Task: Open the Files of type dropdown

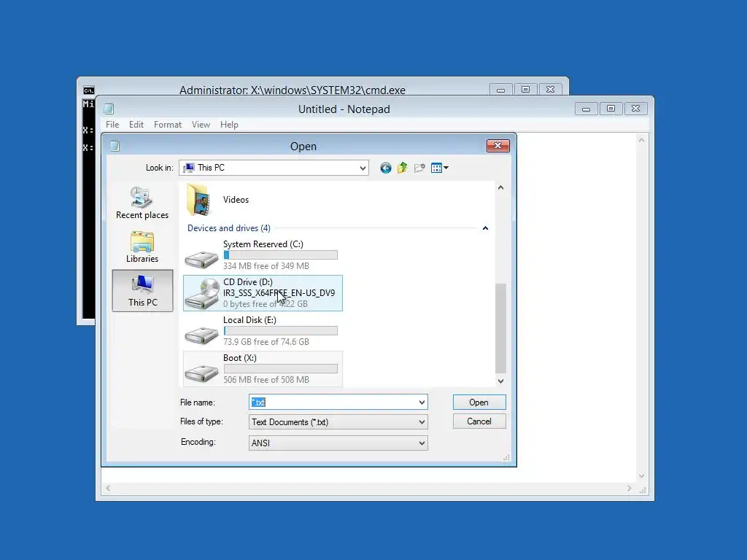Action: pos(422,422)
